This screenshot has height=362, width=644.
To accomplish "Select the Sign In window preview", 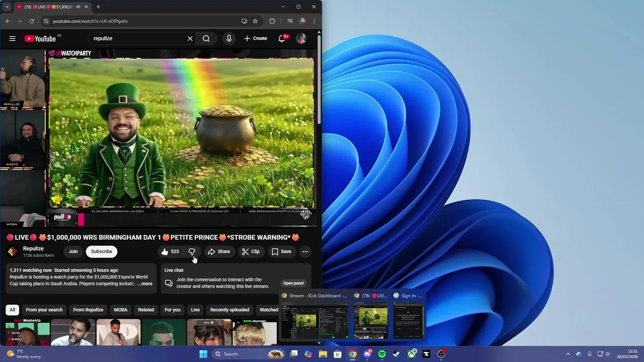I will 408,316.
